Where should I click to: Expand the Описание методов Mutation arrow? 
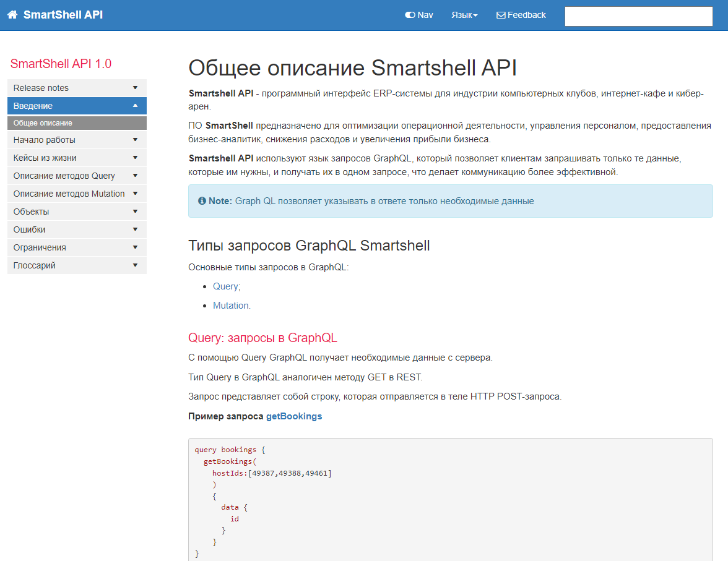135,194
